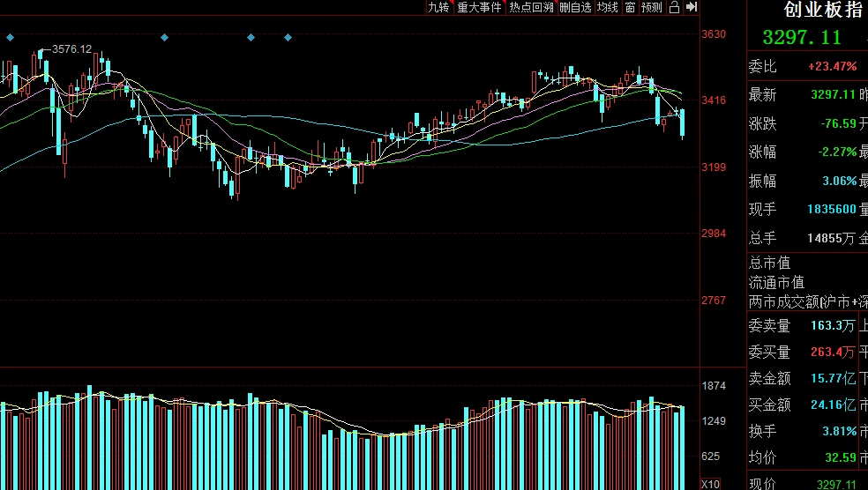Click the X10 volume scale indicator
The height and width of the screenshot is (490, 868).
710,484
